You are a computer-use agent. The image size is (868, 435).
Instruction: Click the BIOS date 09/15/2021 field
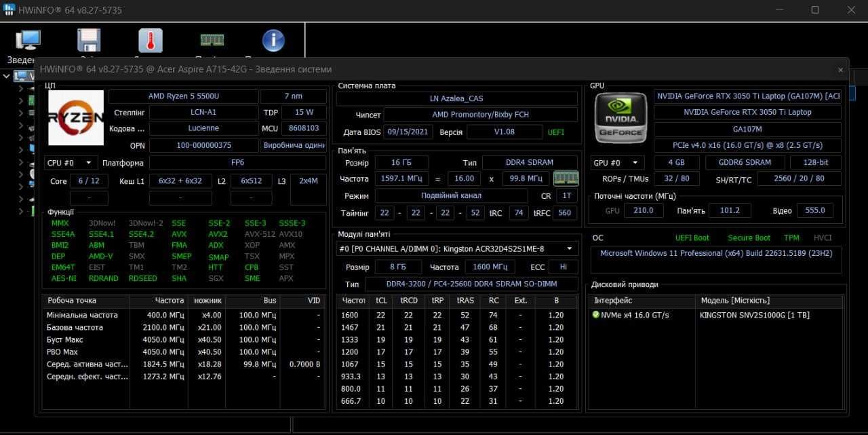[x=407, y=132]
